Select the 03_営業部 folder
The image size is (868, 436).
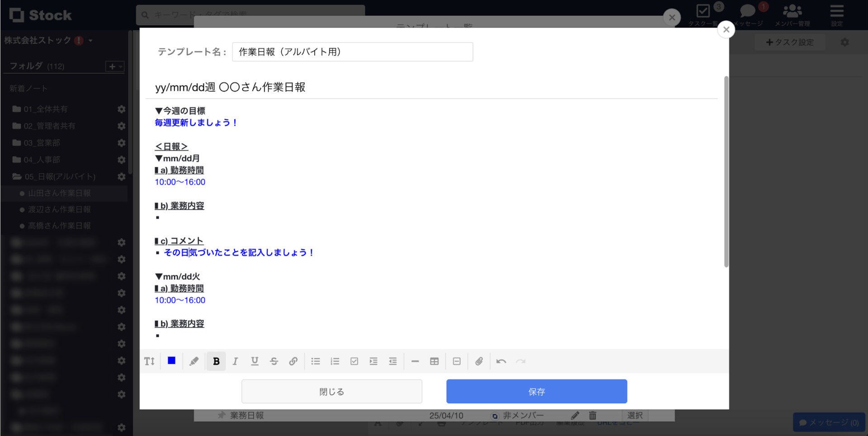[x=42, y=143]
